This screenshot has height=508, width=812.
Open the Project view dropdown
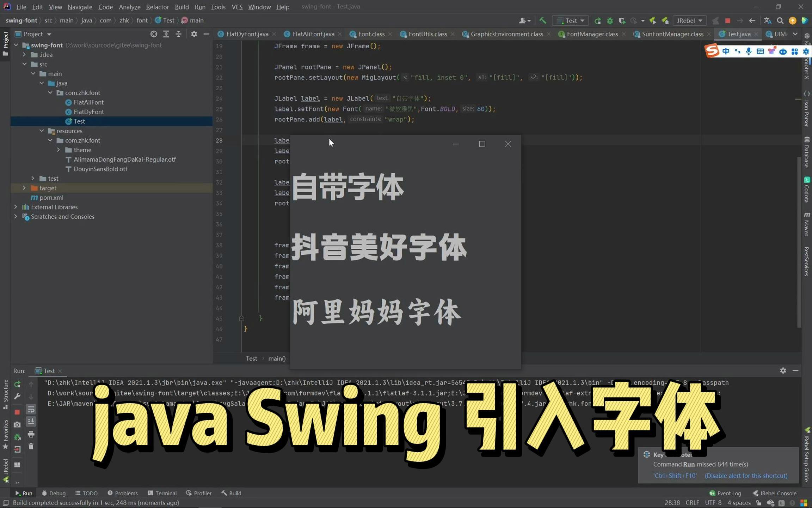[33, 34]
